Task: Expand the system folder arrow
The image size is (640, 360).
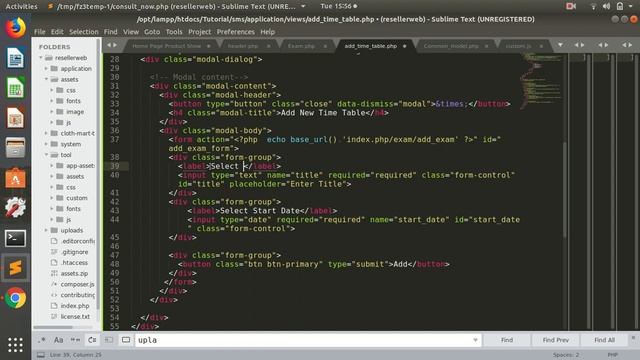Action: tap(46, 144)
